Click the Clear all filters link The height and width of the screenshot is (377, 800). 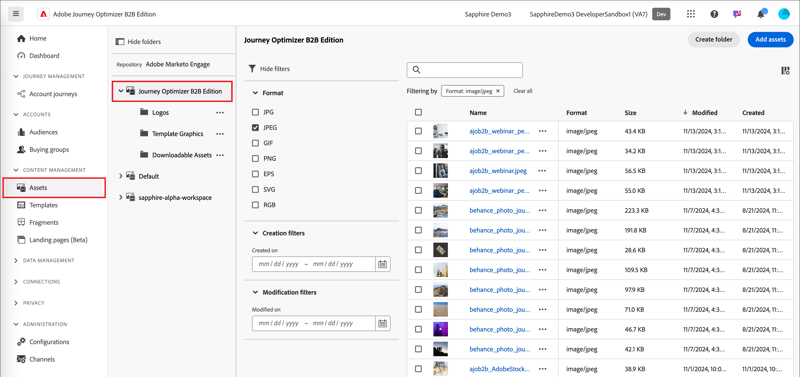(523, 91)
